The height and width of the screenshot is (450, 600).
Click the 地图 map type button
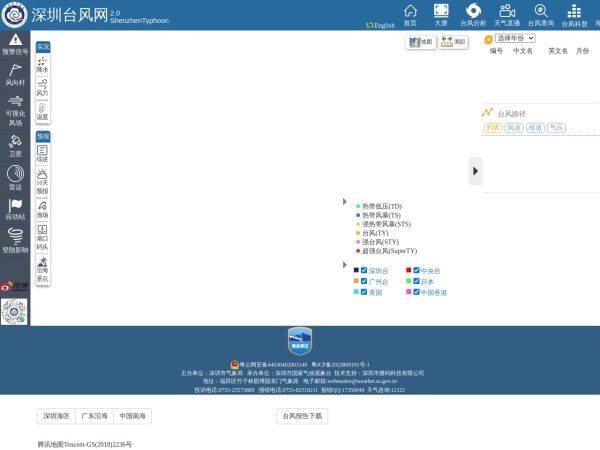click(420, 42)
